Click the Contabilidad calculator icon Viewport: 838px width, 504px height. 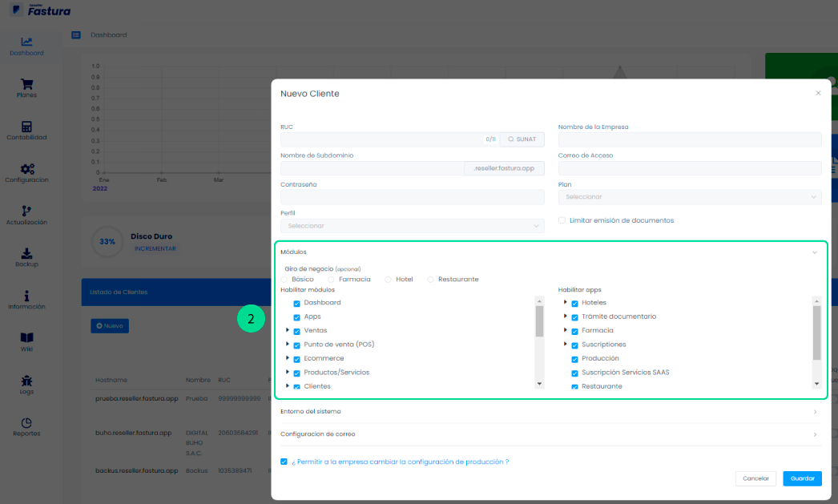point(26,127)
